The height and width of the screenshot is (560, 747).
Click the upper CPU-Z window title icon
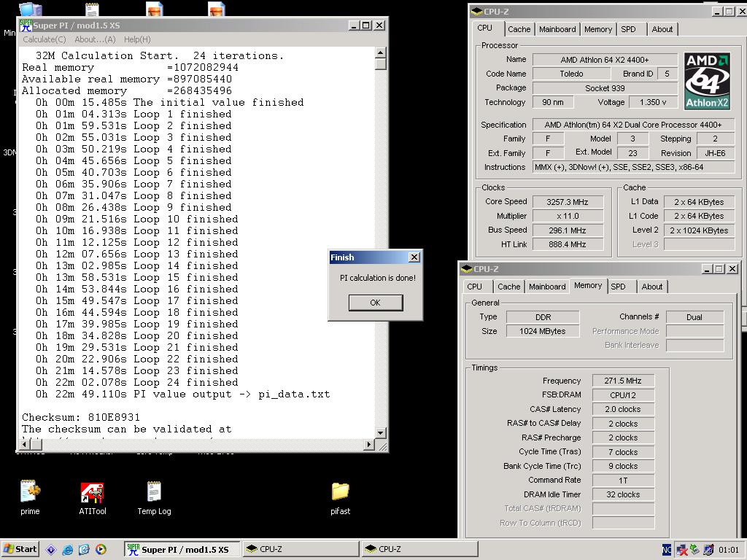(x=477, y=12)
